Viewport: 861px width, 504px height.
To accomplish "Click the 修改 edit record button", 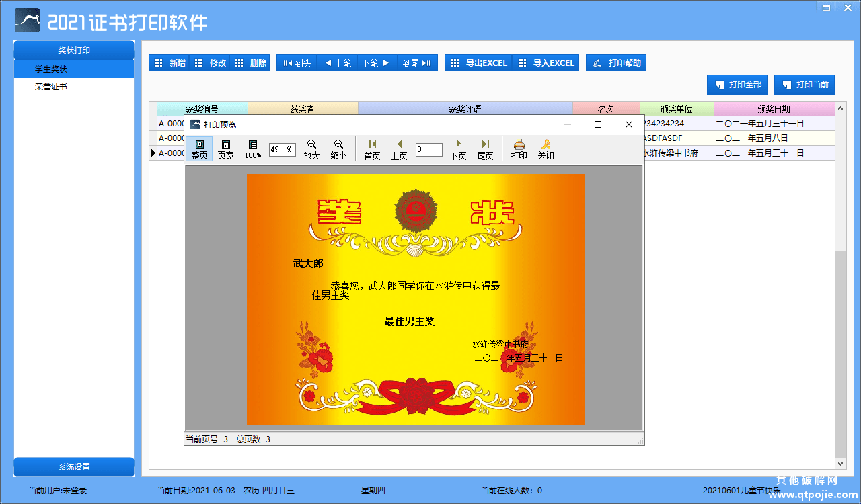I will coord(209,63).
